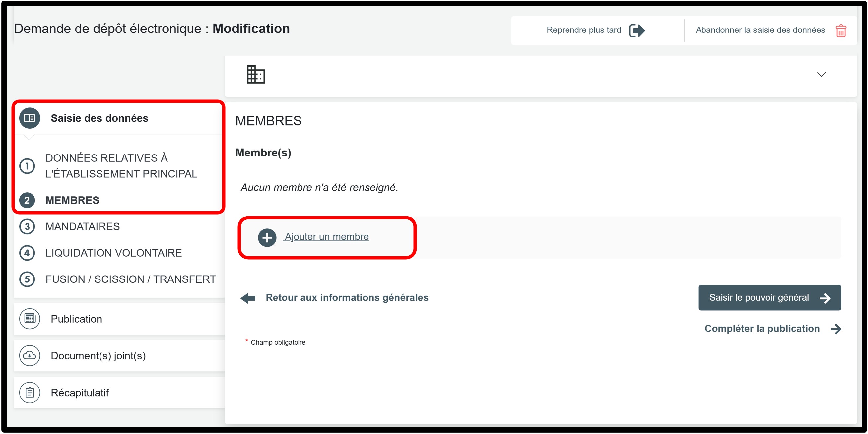This screenshot has height=434, width=868.
Task: Click the Saisie des données book icon
Action: (x=30, y=118)
